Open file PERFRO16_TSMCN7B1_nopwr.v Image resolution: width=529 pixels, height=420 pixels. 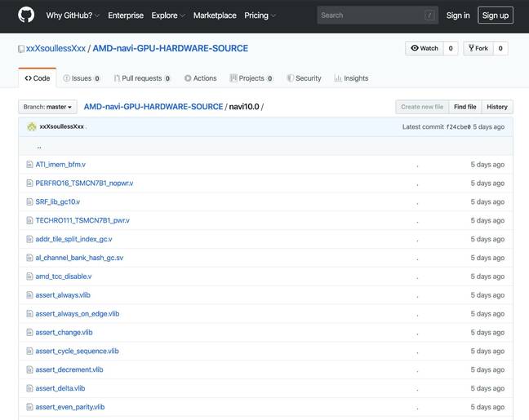coord(84,183)
